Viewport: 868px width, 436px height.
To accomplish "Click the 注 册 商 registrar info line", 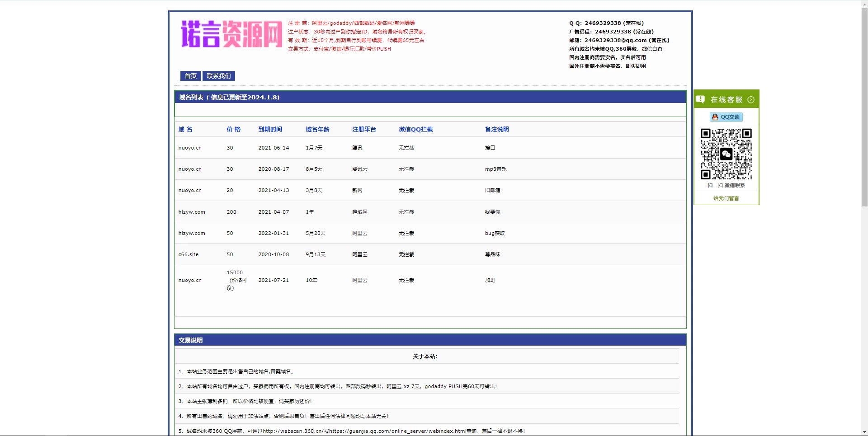I will click(x=351, y=23).
